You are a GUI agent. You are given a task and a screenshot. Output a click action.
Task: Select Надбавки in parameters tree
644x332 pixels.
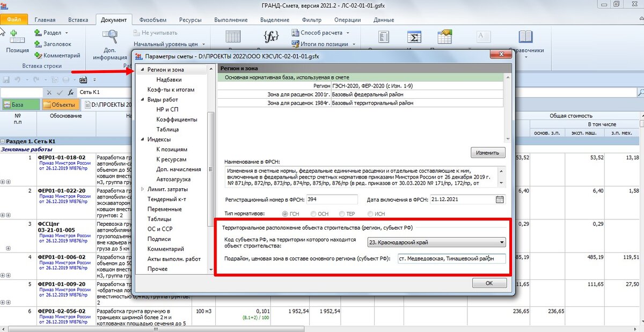click(x=169, y=79)
